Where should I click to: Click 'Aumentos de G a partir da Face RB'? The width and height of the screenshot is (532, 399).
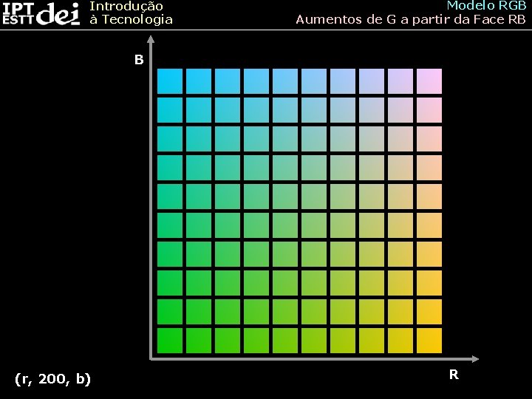click(411, 19)
